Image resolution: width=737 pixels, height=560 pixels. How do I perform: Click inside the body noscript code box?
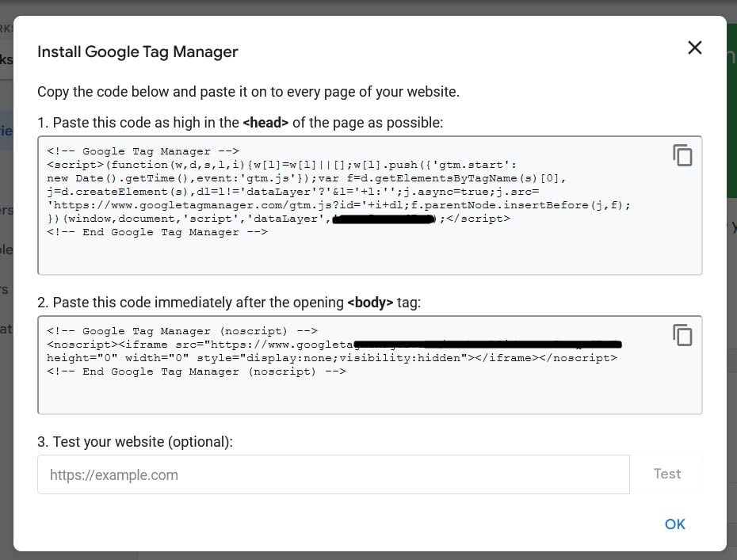pos(370,365)
